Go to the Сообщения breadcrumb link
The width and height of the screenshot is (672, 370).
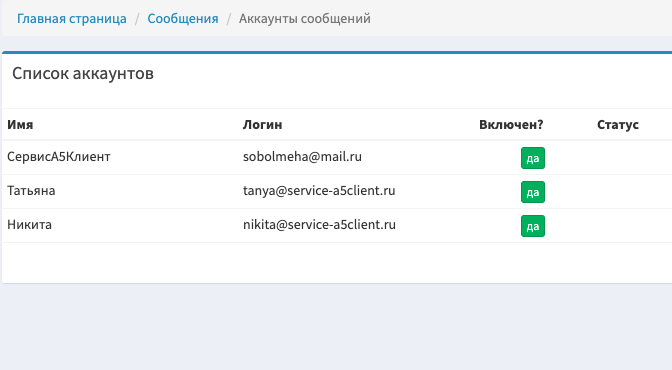tap(183, 19)
